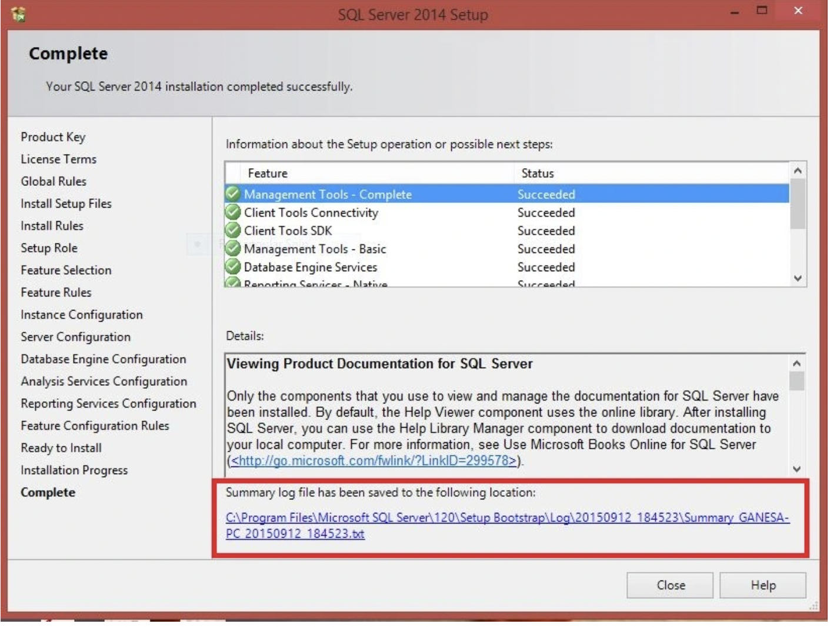840x627 pixels.
Task: Click green checkmark beside Management Tools - Complete
Action: tap(233, 194)
